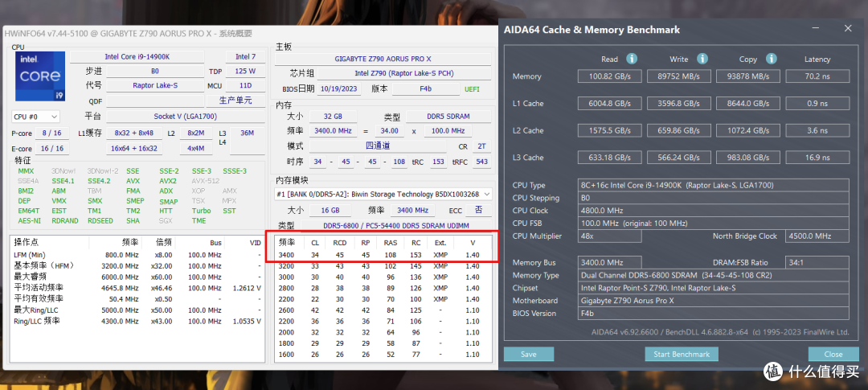Click the North Bridge Clock 4500.0 MHz field

coord(817,236)
